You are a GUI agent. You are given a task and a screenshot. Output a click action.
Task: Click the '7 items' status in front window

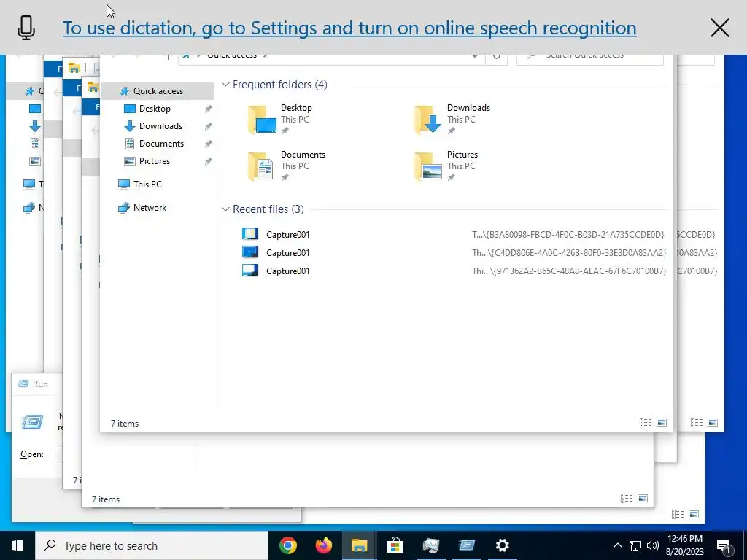125,424
